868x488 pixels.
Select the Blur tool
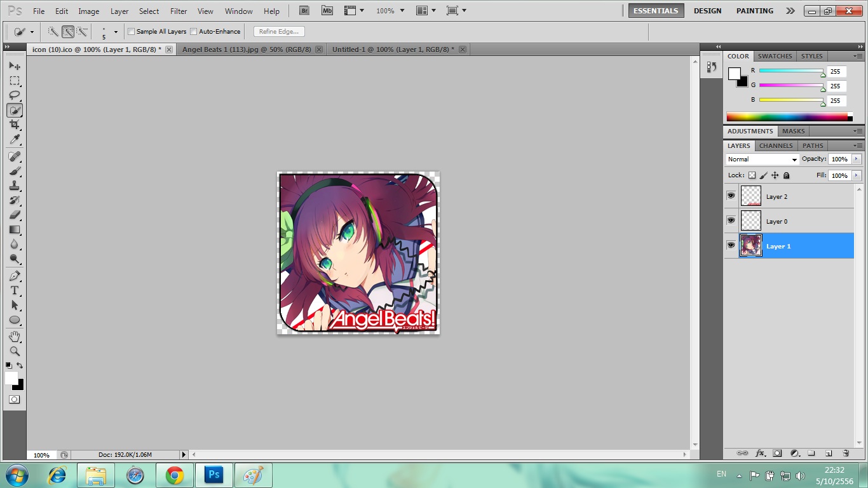[15, 244]
